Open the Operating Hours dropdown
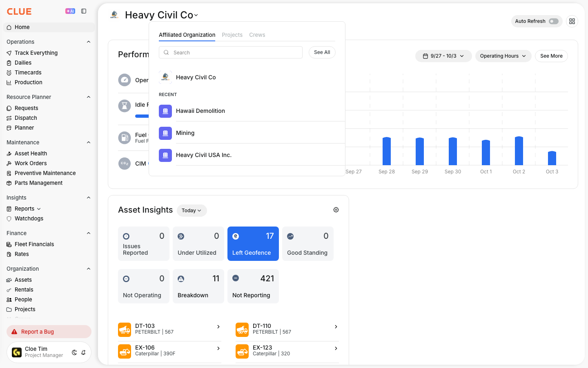 click(503, 56)
